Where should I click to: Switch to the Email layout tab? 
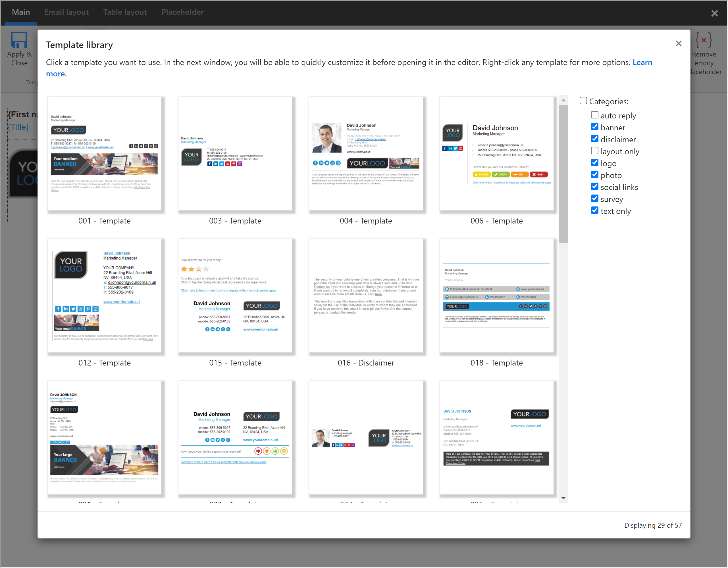click(66, 12)
